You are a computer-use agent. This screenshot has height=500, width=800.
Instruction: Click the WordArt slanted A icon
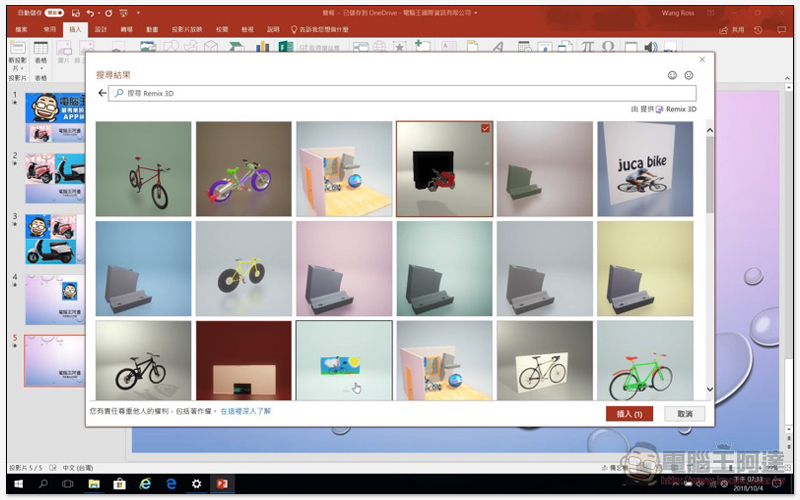click(x=497, y=47)
